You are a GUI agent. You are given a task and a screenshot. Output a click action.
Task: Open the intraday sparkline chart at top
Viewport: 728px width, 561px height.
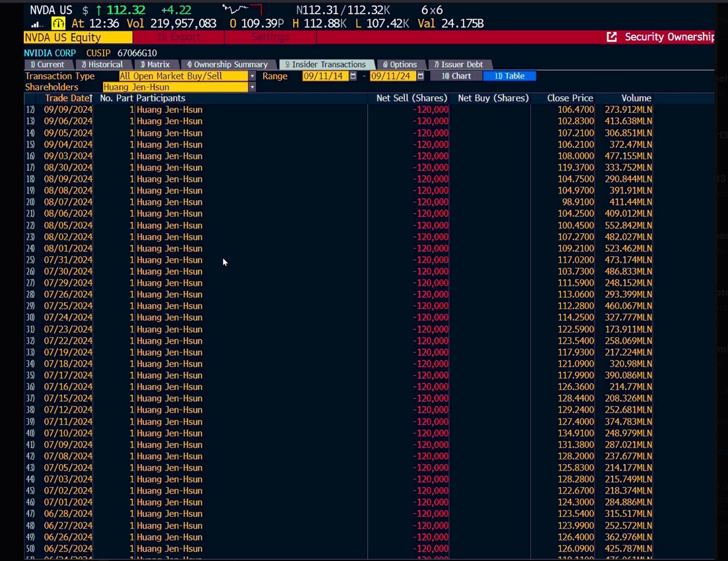[x=242, y=9]
